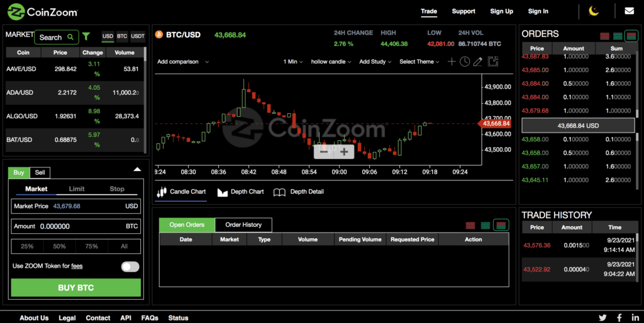Click the Depth Detail book icon
Screen dimensions: 644x323
click(279, 192)
